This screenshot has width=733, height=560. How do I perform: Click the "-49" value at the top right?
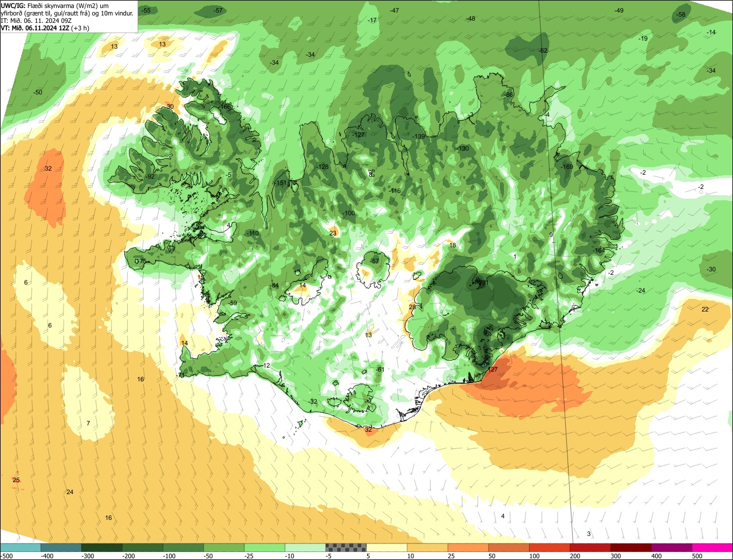pos(619,10)
